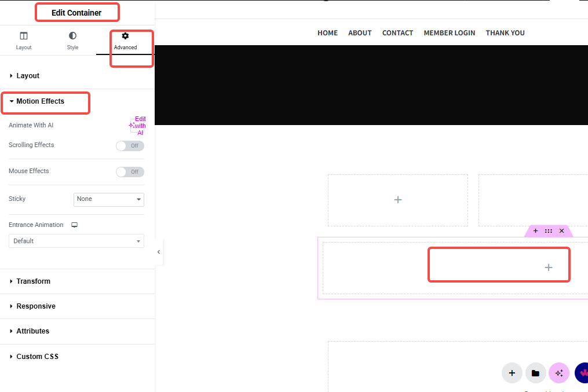Screen dimensions: 588x392
Task: Open the CONTACT menu item
Action: click(x=397, y=32)
